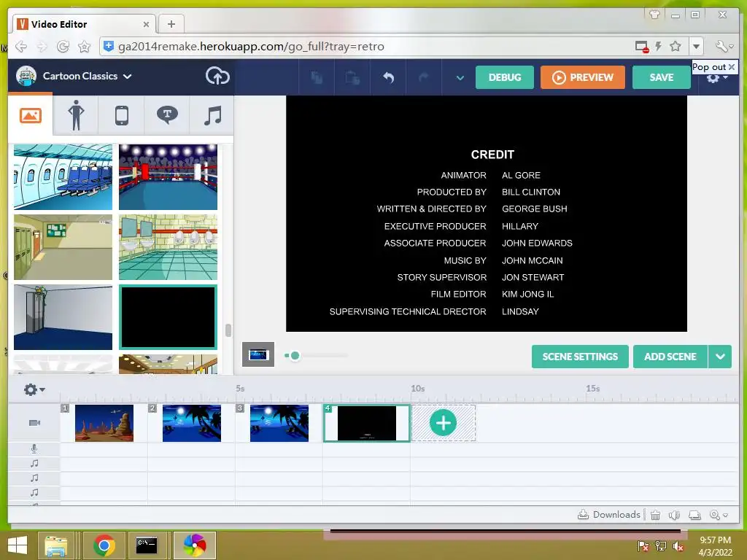Click the AL GORE credit text

(521, 175)
